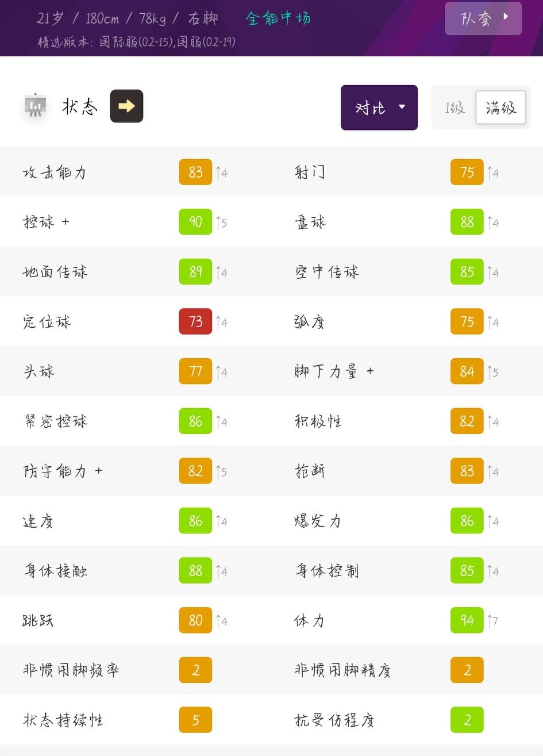Click the 94 体力 rating badge

pyautogui.click(x=467, y=620)
